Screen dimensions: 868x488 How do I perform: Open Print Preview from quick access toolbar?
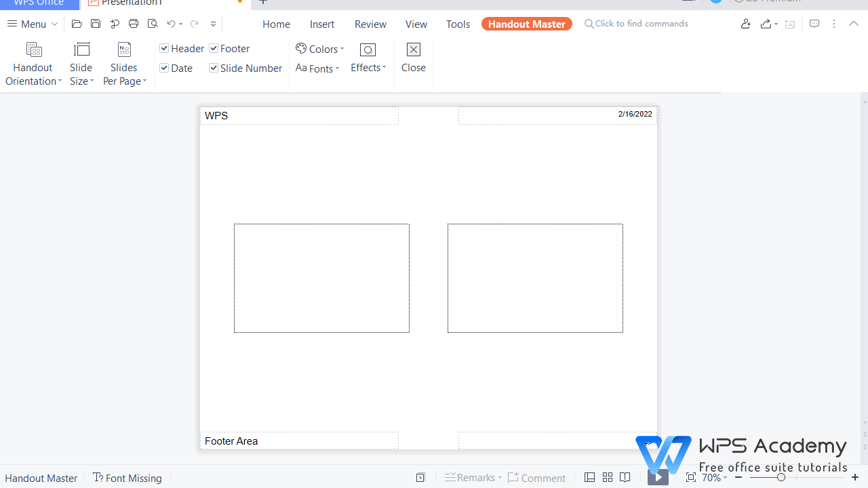[x=152, y=23]
